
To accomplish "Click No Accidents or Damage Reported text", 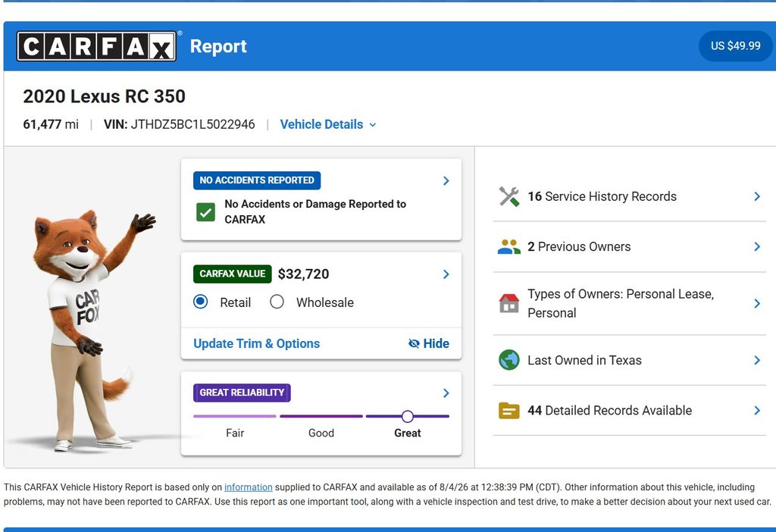I will point(315,211).
